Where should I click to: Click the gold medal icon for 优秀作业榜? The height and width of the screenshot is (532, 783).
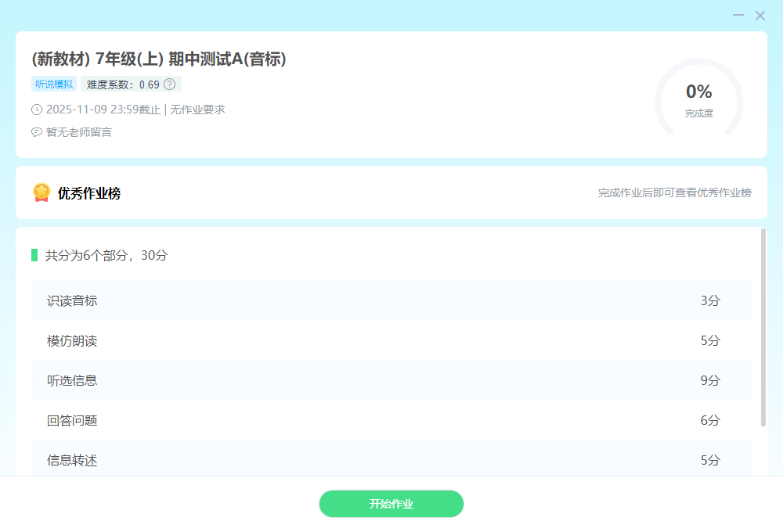[x=41, y=192]
